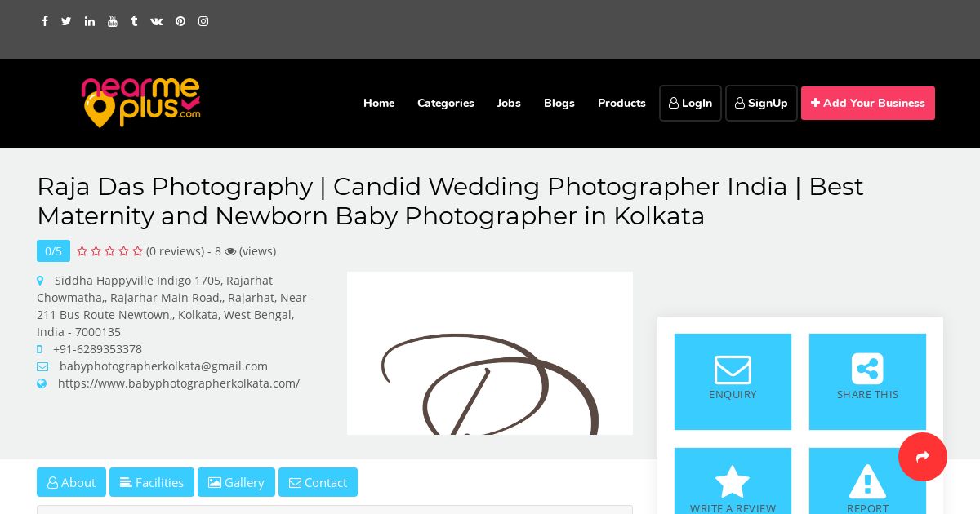Click the business logo thumbnail image
980x514 pixels.
click(x=490, y=353)
